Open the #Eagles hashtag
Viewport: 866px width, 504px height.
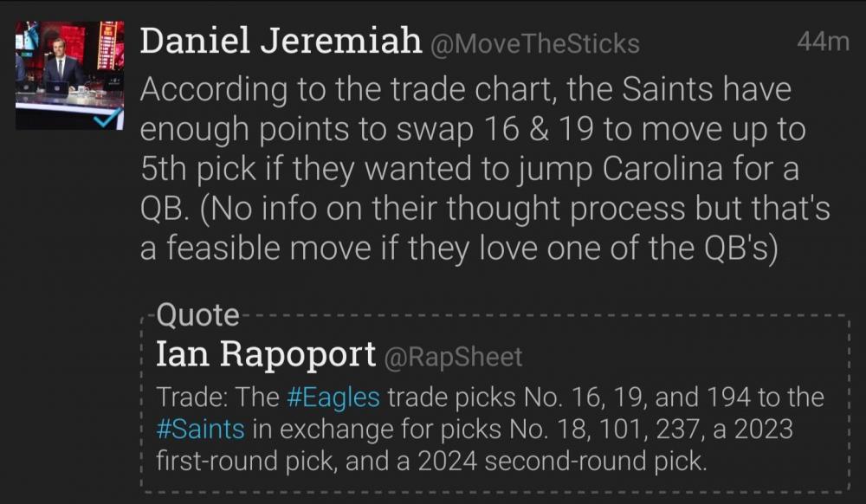point(333,397)
